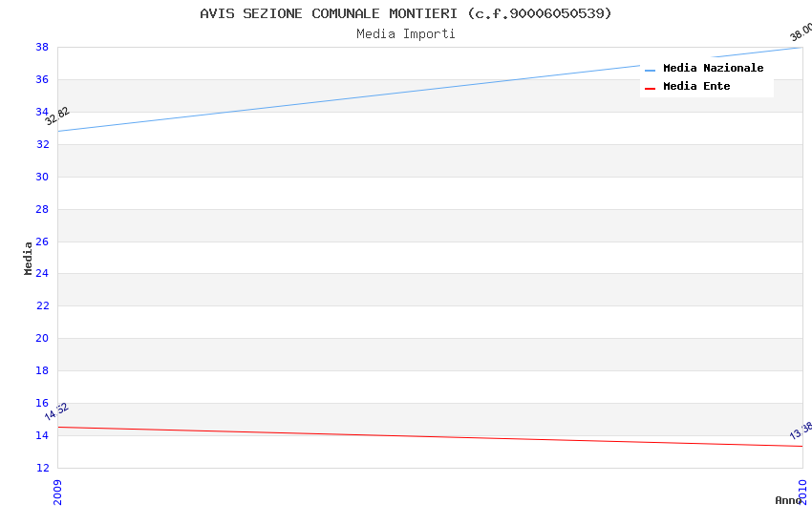This screenshot has height=525, width=812.
Task: Click the y-axis tick label 38
Action: tap(42, 47)
